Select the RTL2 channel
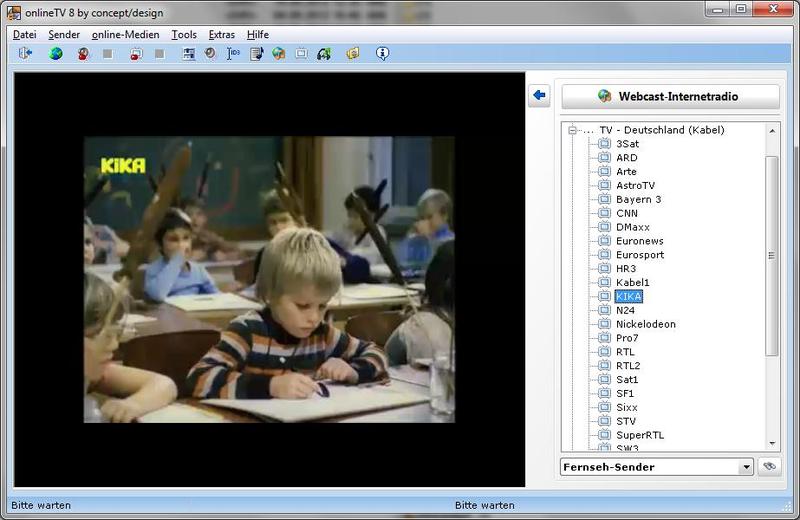Screen dimensions: 800x520 628,365
